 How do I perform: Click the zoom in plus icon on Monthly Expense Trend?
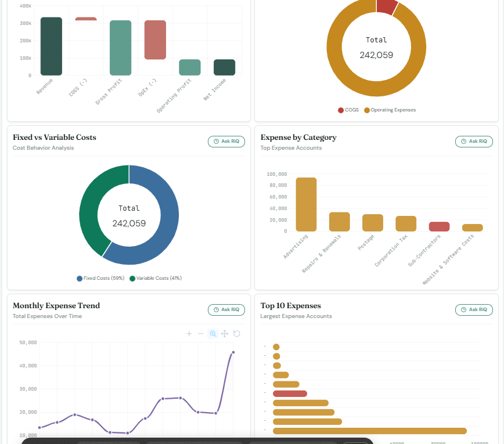click(189, 334)
